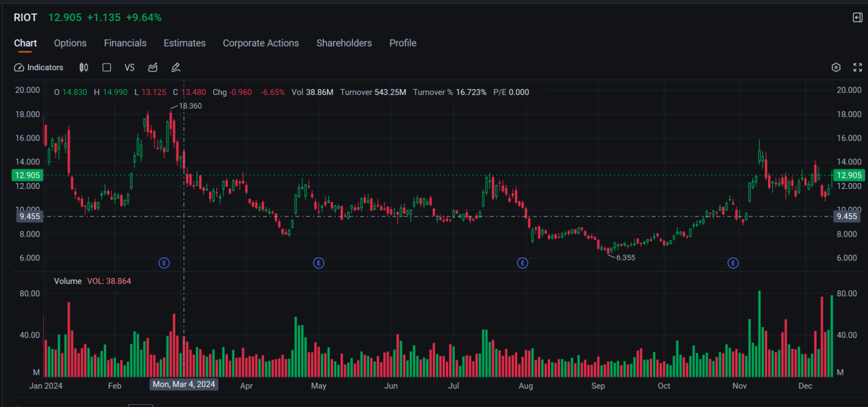Click the open price 14.830
Viewport: 868px width, 407px height.
74,92
